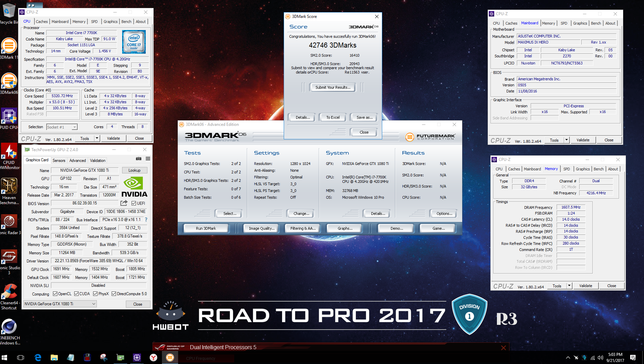
Task: Toggle the UEFI checkbox in GPU-Z
Action: [134, 203]
